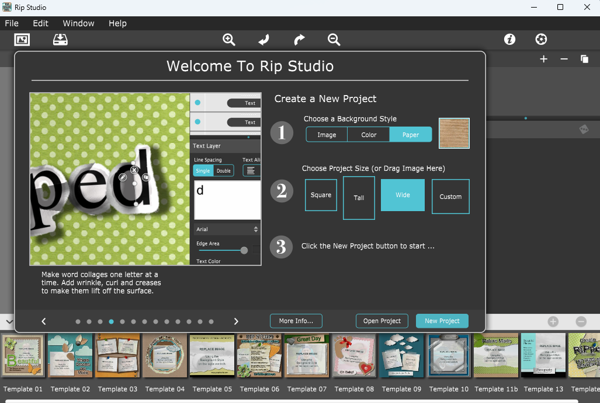Open the File menu

[x=12, y=23]
